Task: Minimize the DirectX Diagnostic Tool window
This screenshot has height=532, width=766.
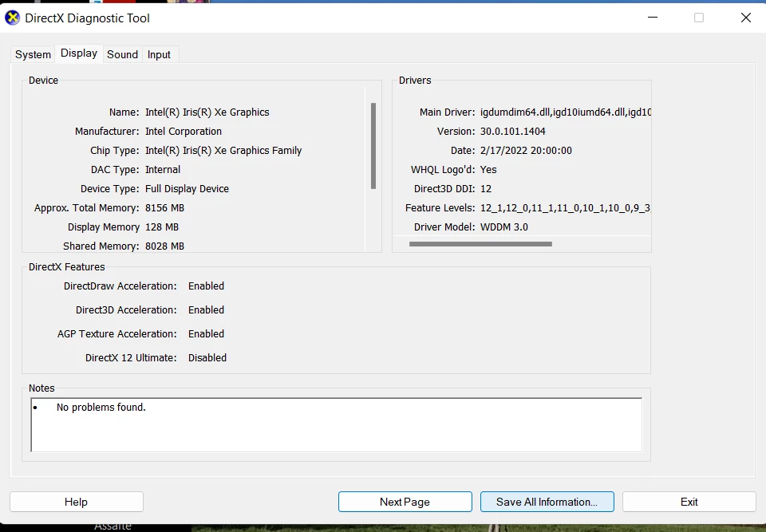Action: coord(653,18)
